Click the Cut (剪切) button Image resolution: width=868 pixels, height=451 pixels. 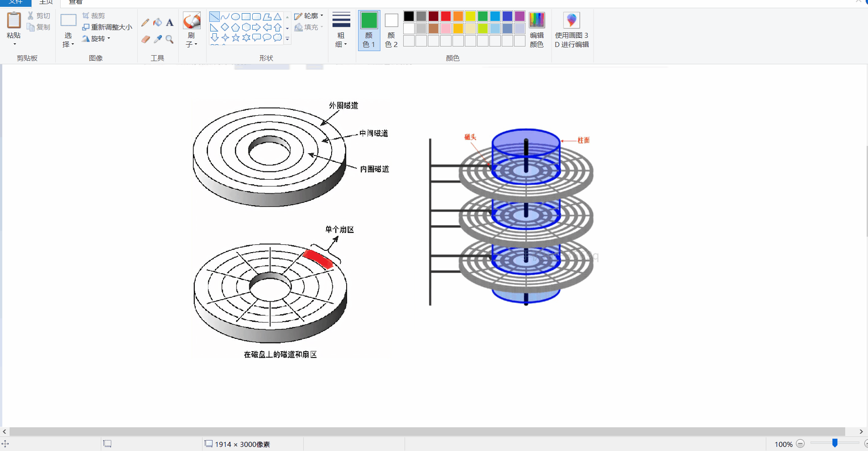38,16
